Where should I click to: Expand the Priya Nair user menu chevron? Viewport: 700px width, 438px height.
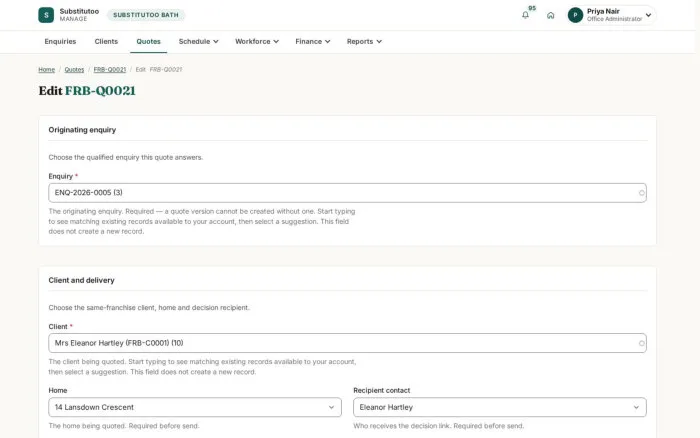point(648,15)
